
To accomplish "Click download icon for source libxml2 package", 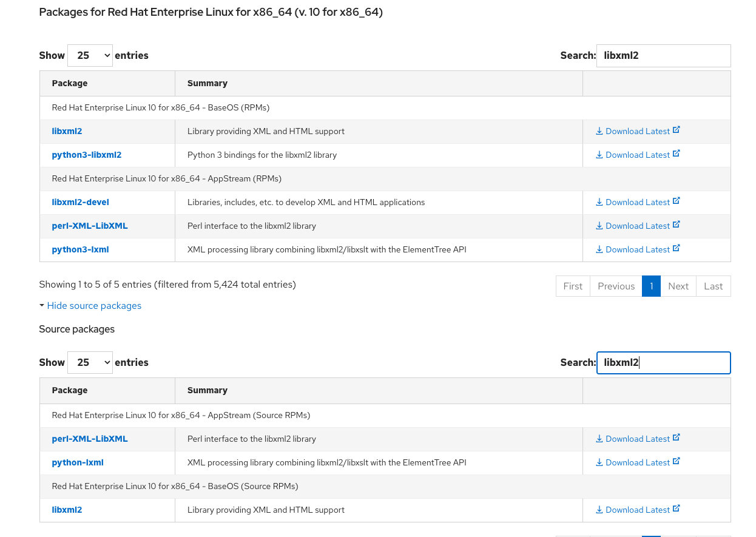I will (x=599, y=510).
